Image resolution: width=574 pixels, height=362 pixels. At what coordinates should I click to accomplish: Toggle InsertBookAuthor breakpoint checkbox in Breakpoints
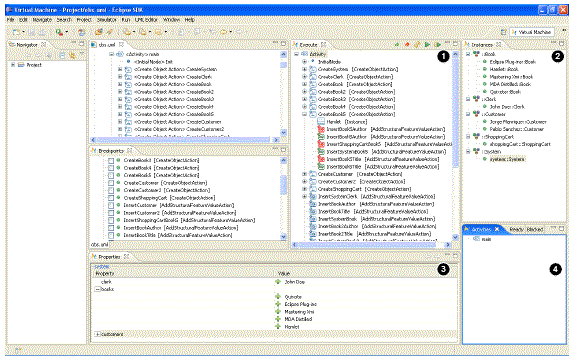coord(111,228)
